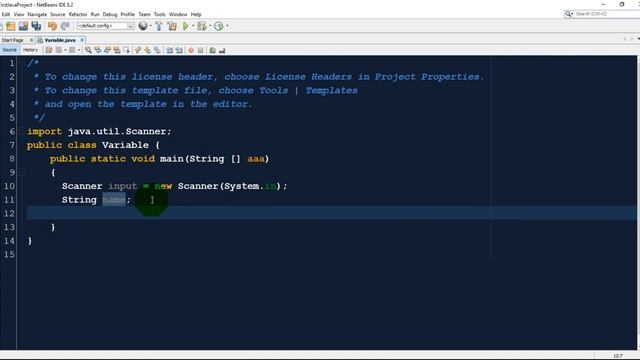Click the Last Edit editor icon
640x360 pixels.
click(x=49, y=50)
